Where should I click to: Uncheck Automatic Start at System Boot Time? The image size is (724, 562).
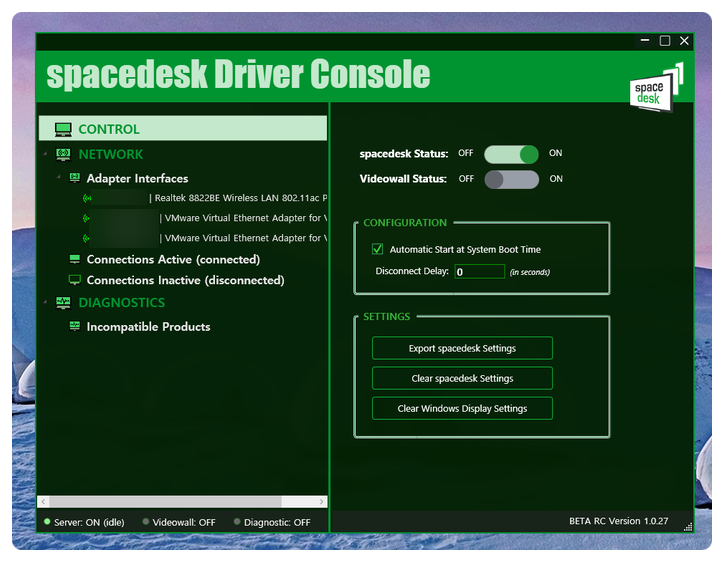pyautogui.click(x=377, y=249)
